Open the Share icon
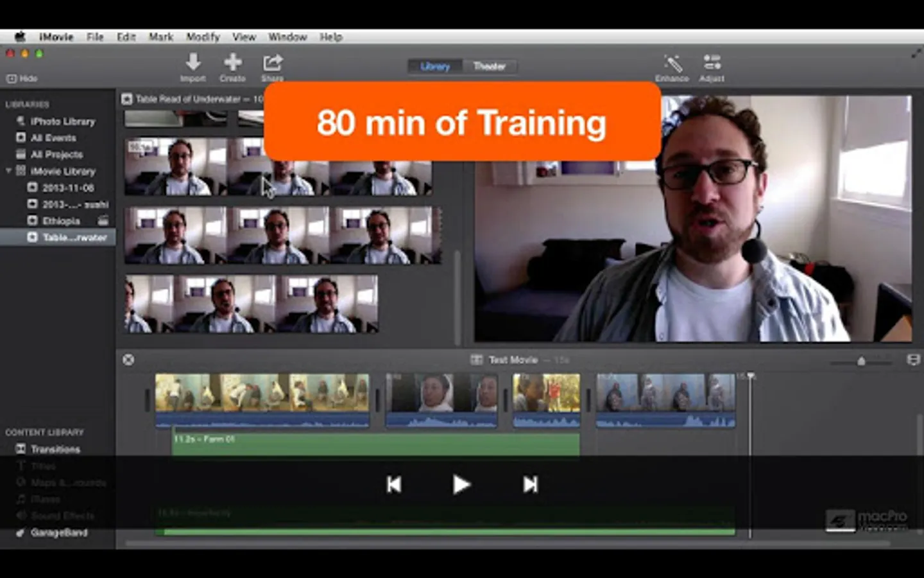This screenshot has width=924, height=578. 273,63
